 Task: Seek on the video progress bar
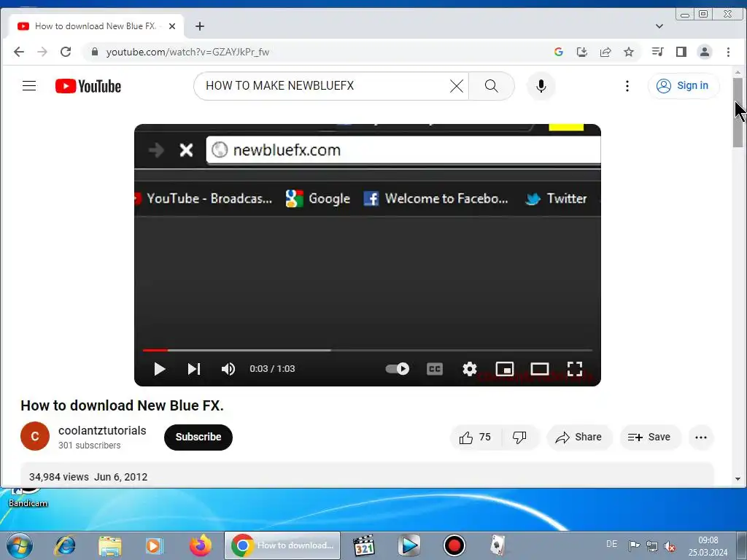click(368, 351)
